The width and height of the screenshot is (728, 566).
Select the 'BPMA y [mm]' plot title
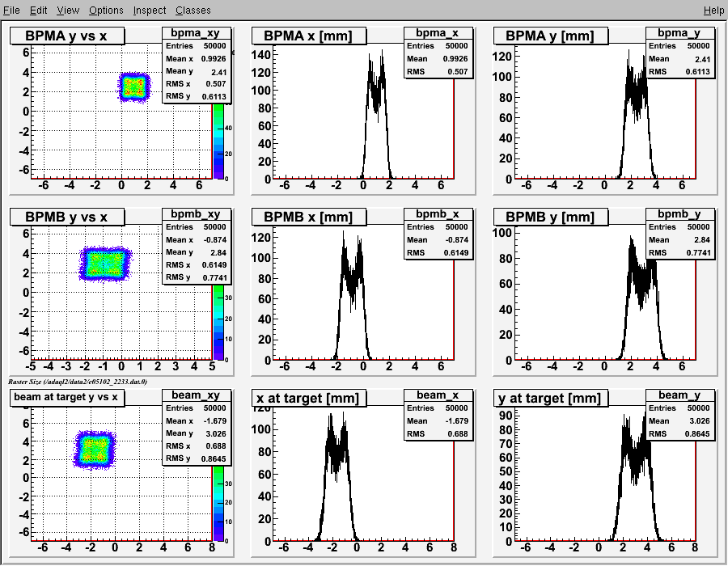[550, 36]
